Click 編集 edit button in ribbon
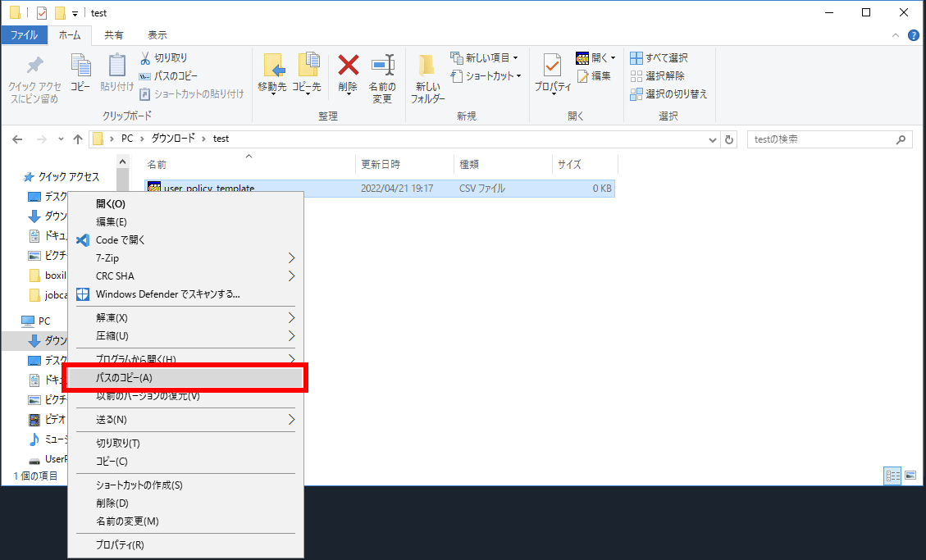This screenshot has width=926, height=560. [594, 76]
